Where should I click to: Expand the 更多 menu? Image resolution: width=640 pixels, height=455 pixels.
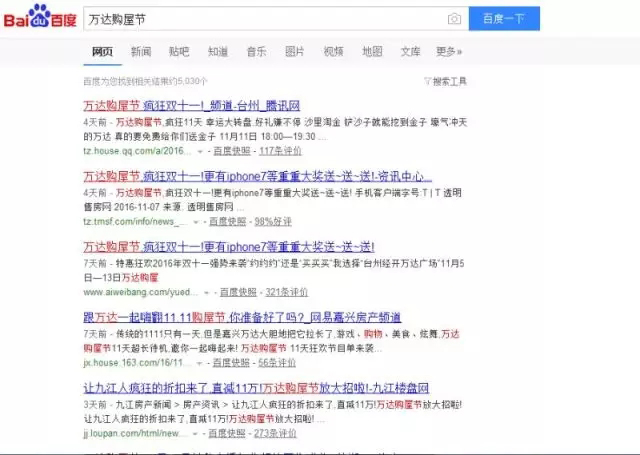point(449,51)
